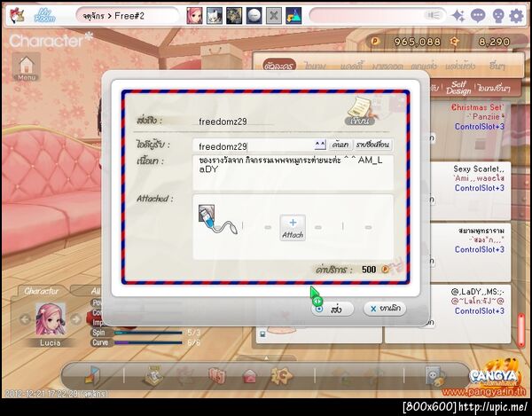The width and height of the screenshot is (532, 416).
Task: Click the Spin stat bar
Action: point(148,333)
